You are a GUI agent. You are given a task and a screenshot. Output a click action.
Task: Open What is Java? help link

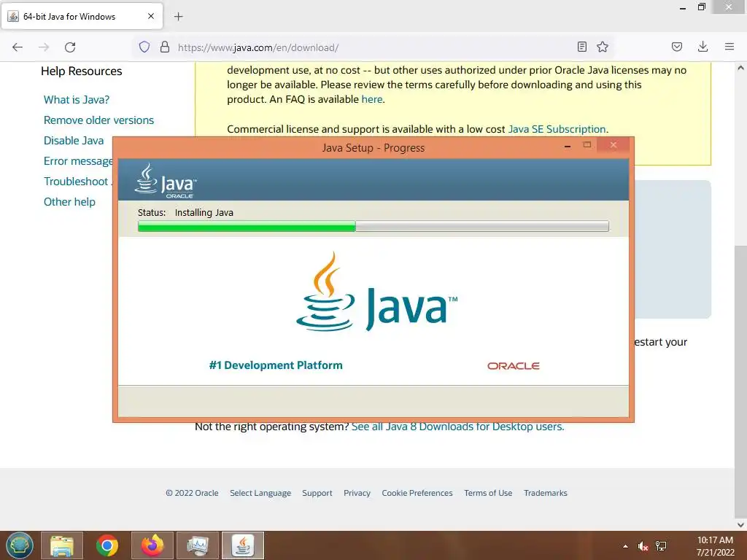[x=76, y=99]
